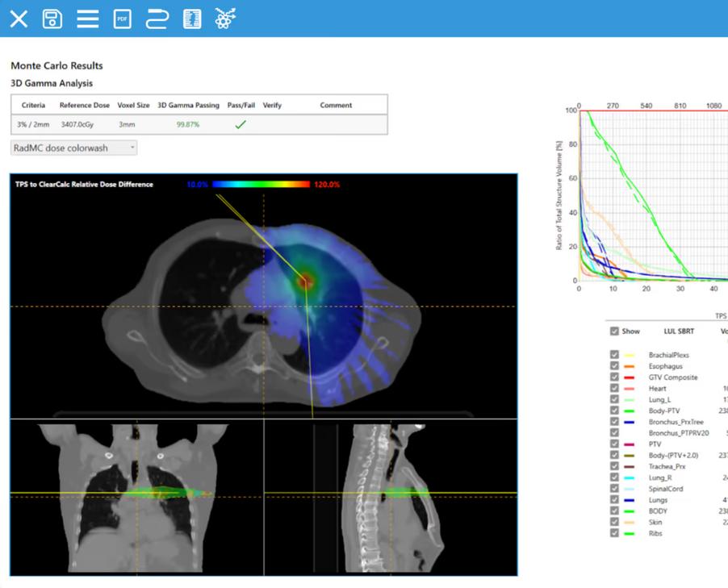Click the axial CT dose view
The width and height of the screenshot is (728, 588).
tap(263, 297)
